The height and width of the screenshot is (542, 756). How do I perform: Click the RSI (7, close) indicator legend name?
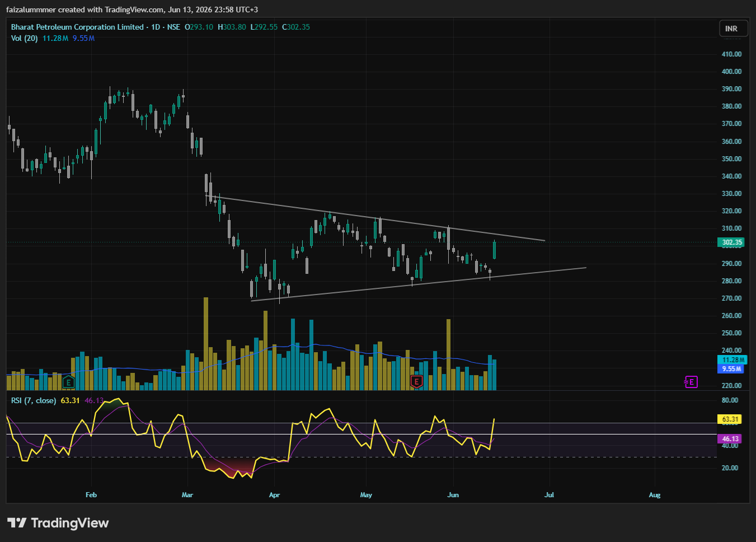(x=34, y=400)
